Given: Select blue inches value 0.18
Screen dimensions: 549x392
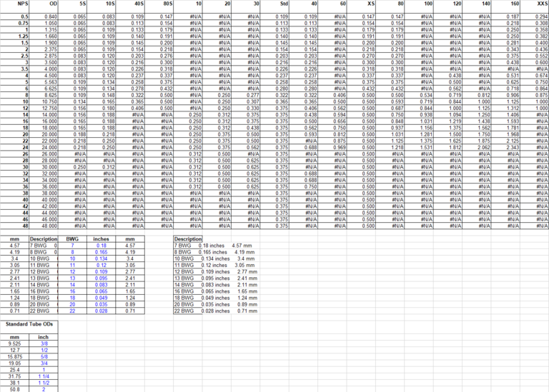Looking at the screenshot, I should 102,246.
